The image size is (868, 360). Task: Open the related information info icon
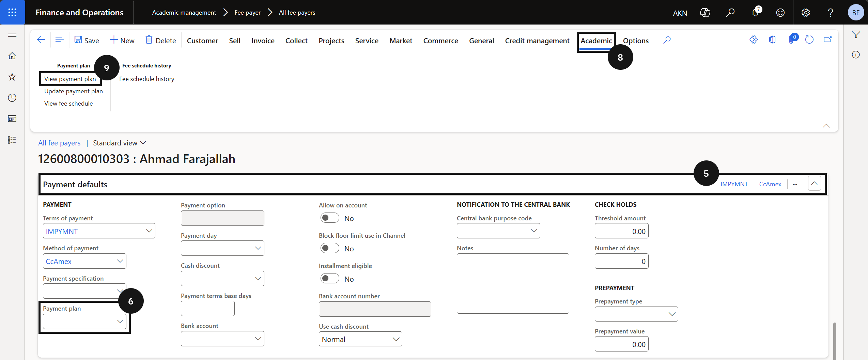click(856, 54)
